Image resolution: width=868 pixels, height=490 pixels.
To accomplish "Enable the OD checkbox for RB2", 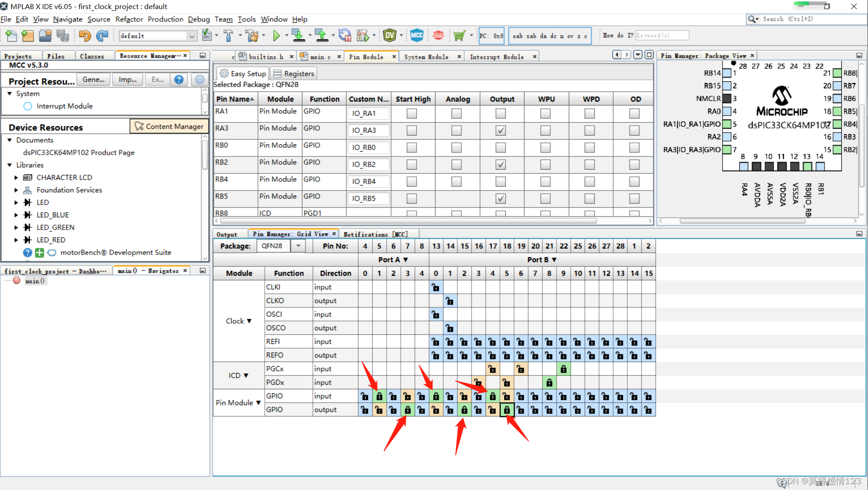I will coord(634,165).
